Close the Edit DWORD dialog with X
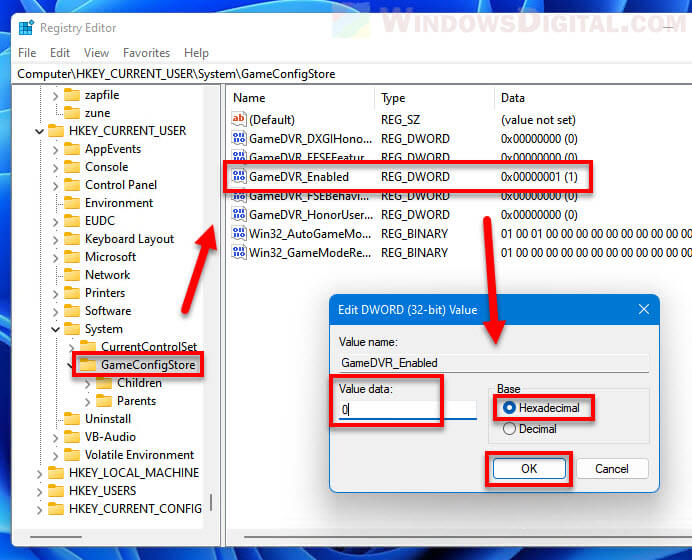 point(643,310)
